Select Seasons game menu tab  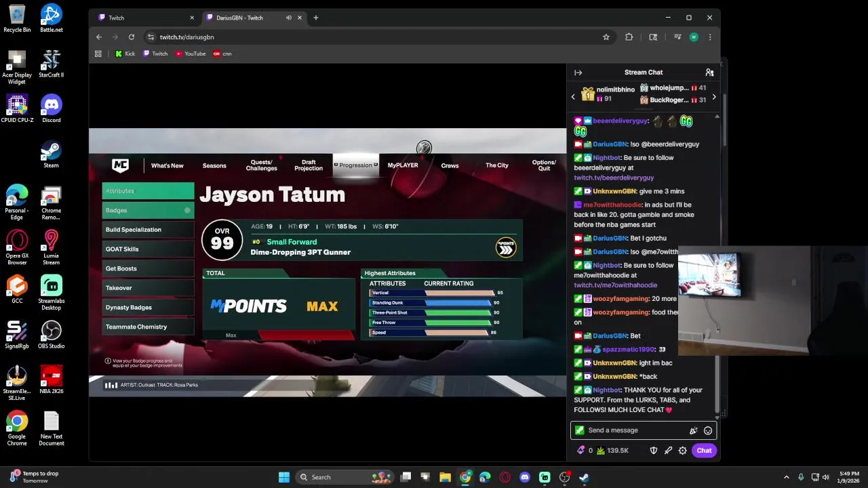pyautogui.click(x=214, y=165)
